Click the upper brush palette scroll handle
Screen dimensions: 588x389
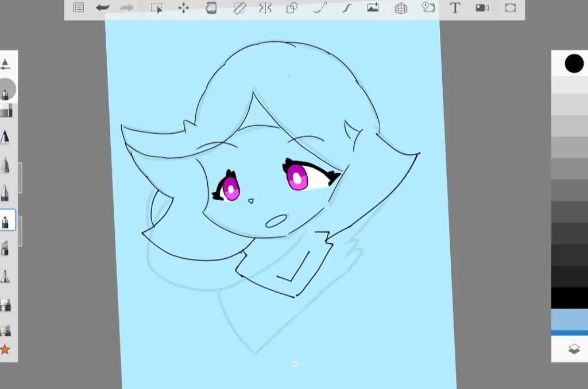click(x=20, y=178)
